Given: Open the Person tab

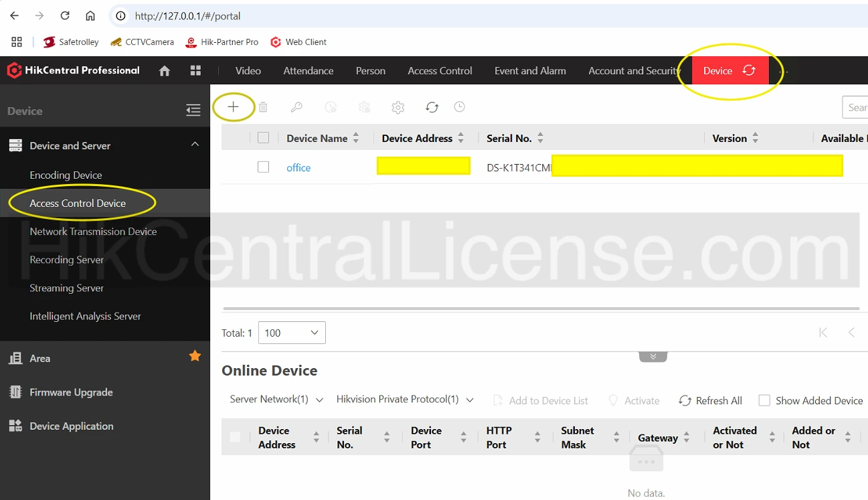Looking at the screenshot, I should pos(371,70).
